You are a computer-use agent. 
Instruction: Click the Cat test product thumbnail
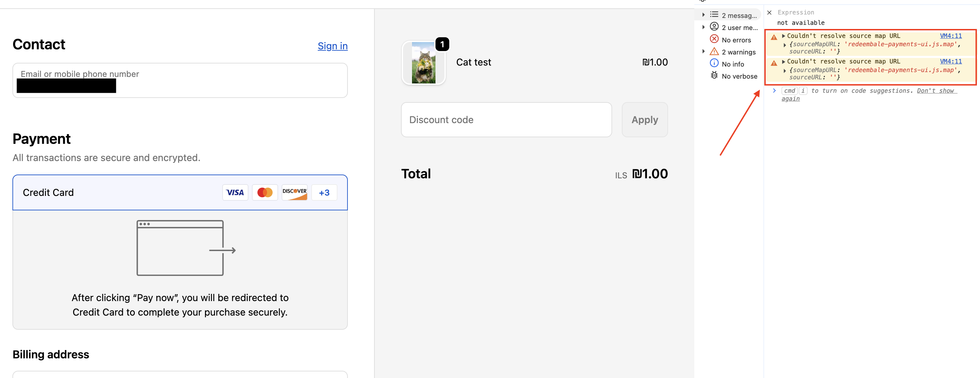click(x=423, y=63)
